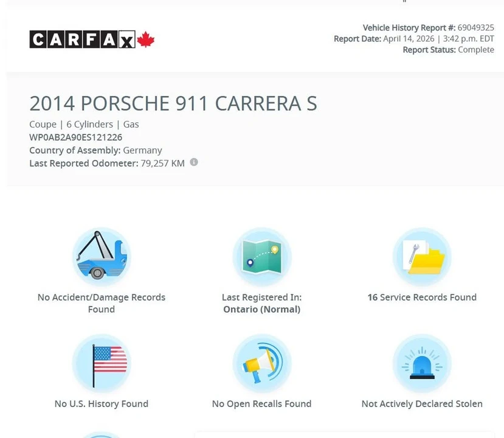504x438 pixels.
Task: Click the odometer info icon
Action: pyautogui.click(x=194, y=162)
